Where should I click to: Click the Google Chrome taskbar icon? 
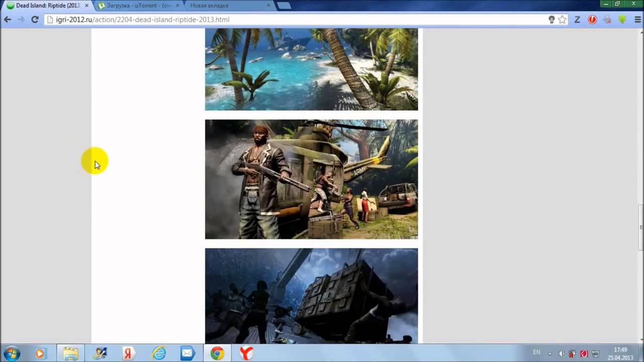point(217,353)
